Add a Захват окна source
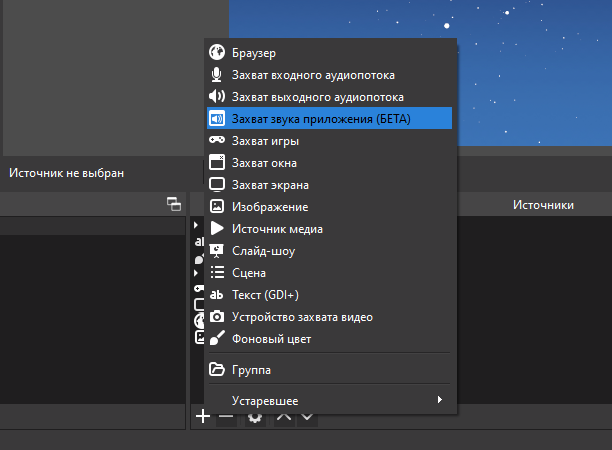 click(329, 162)
